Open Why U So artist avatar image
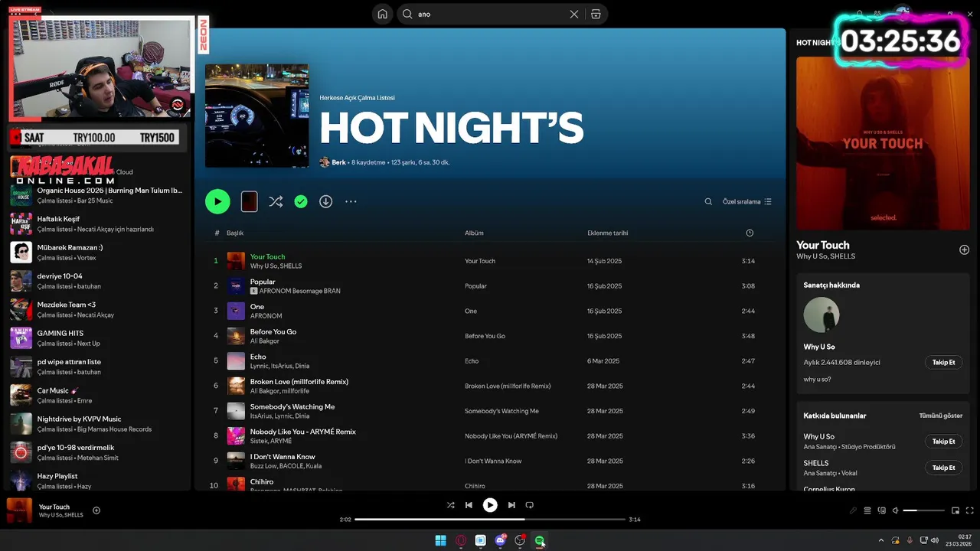The height and width of the screenshot is (551, 980). (x=822, y=315)
